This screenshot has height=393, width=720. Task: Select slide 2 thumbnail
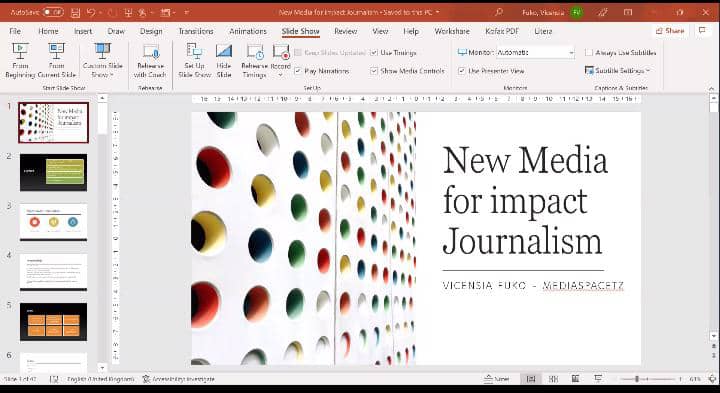point(53,173)
